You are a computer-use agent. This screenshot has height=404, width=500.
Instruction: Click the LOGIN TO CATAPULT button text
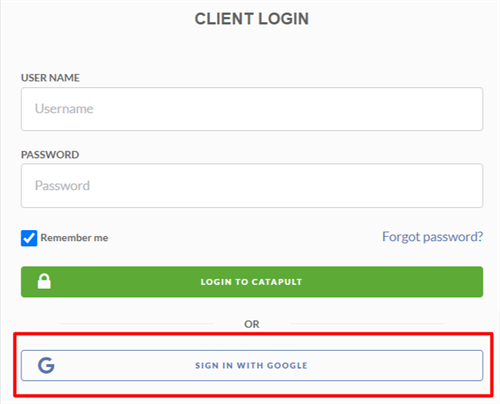click(x=251, y=282)
